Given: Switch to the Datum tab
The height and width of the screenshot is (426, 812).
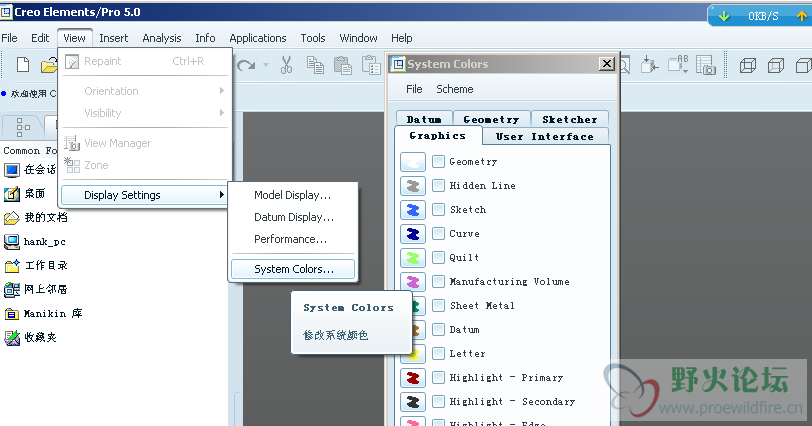Looking at the screenshot, I should [424, 119].
